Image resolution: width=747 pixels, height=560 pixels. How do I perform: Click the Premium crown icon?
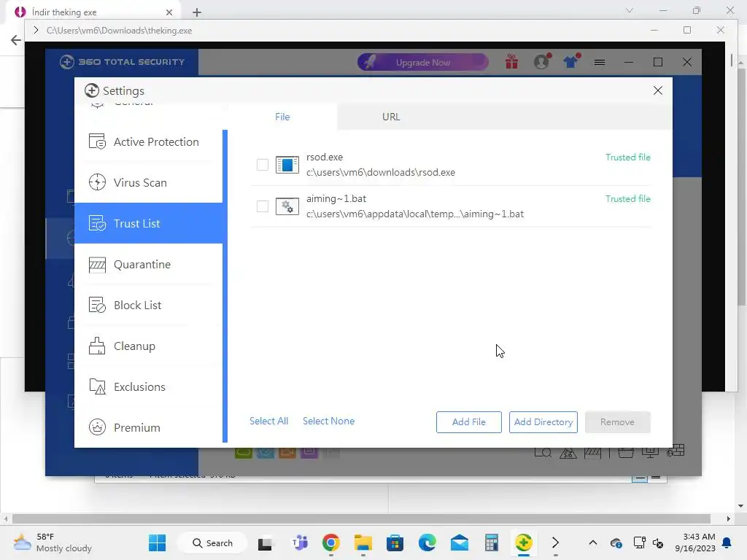[x=97, y=427]
